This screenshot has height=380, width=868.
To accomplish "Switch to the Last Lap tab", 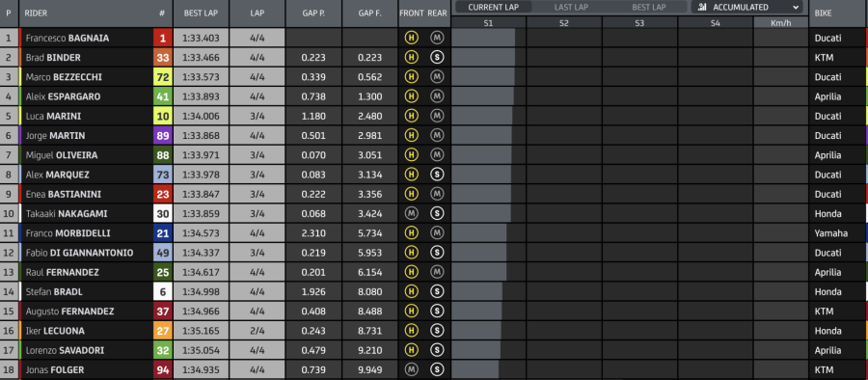I will pos(571,7).
